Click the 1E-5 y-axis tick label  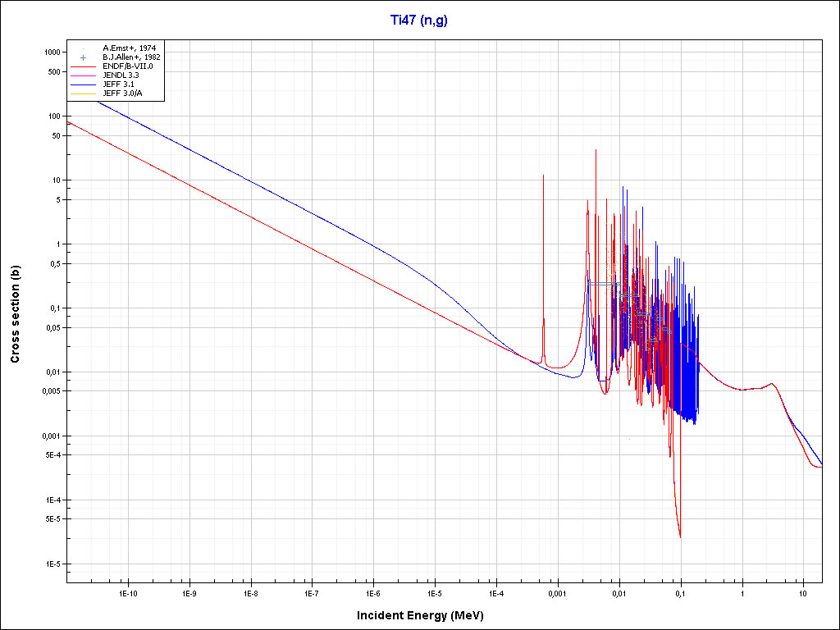pyautogui.click(x=52, y=564)
